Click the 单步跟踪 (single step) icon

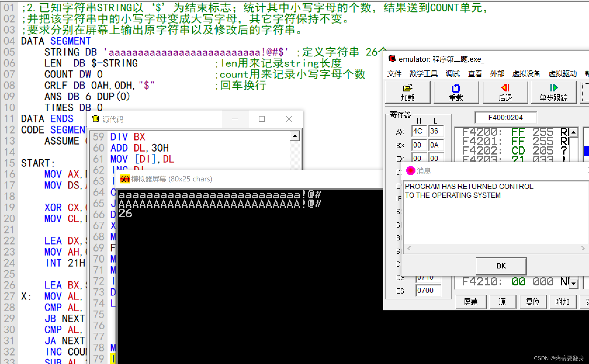pyautogui.click(x=554, y=88)
